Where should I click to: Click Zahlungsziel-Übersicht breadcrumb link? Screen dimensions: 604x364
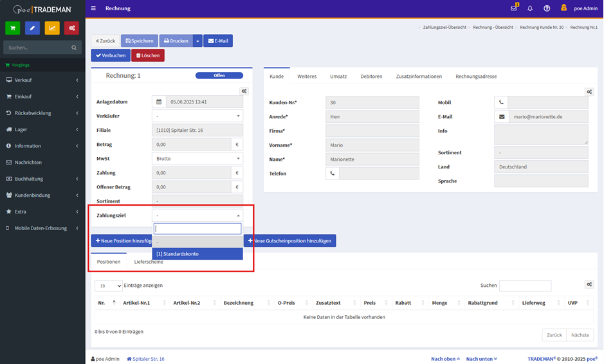(444, 28)
